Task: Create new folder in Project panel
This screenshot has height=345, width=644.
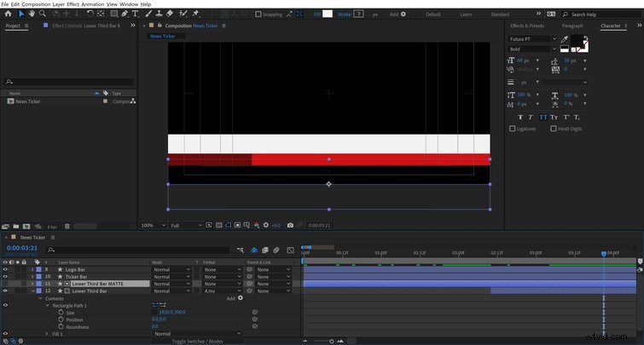Action: (x=15, y=227)
